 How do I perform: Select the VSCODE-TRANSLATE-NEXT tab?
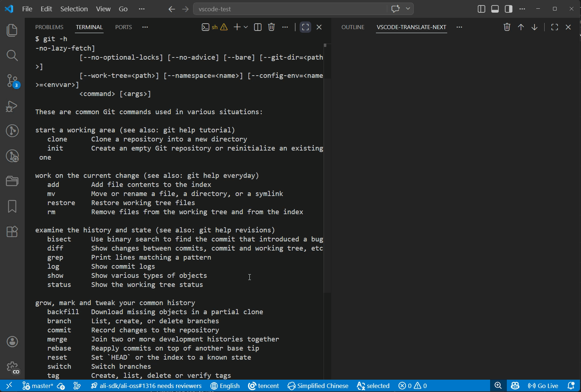click(x=412, y=27)
